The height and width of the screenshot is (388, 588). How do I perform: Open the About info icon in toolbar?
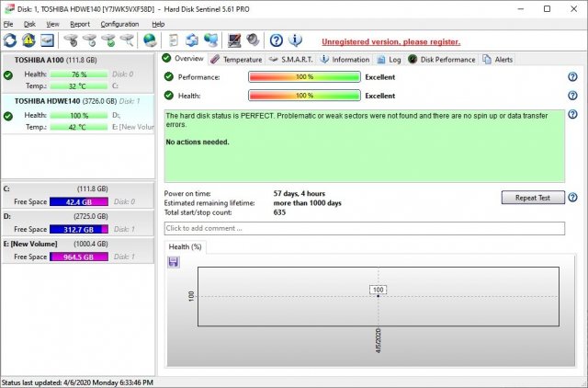[295, 40]
